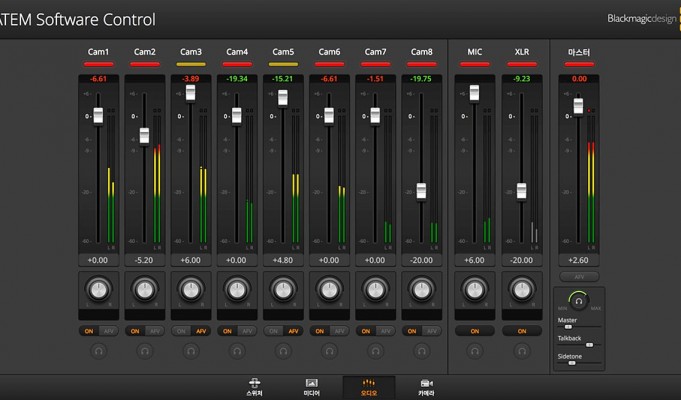Select the Audio tab at bottom
The image size is (681, 400).
(369, 387)
